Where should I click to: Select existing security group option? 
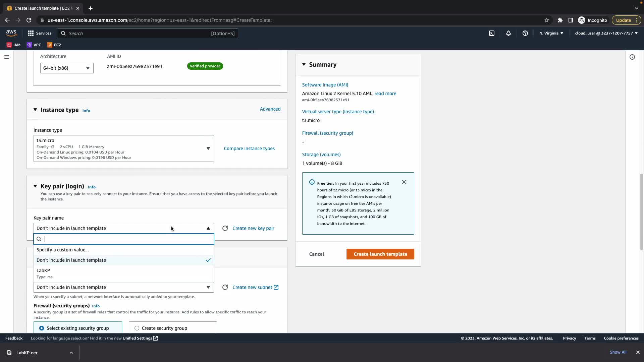click(42, 328)
